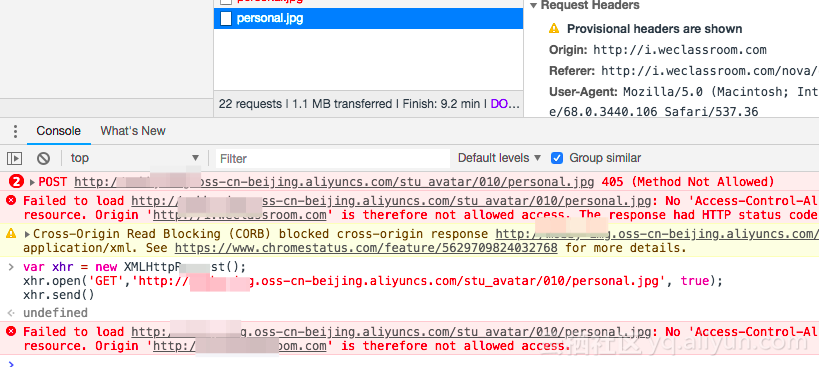The height and width of the screenshot is (367, 819).
Task: Expand the POST 405 error entry
Action: [32, 182]
